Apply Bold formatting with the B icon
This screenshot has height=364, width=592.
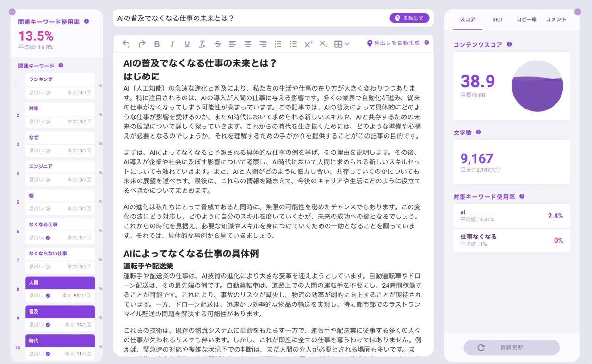coord(157,44)
